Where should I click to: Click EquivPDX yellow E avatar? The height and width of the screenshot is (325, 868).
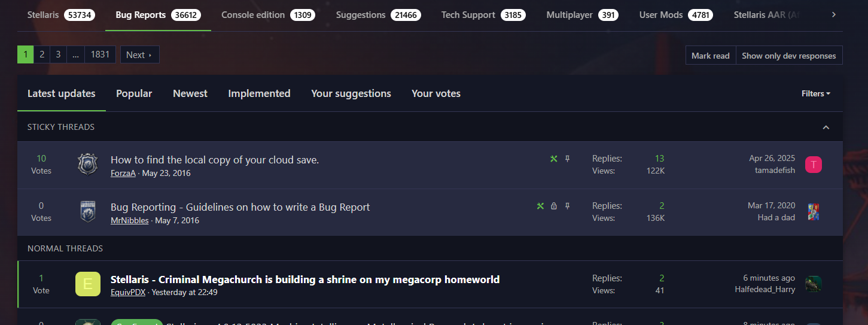tap(88, 284)
